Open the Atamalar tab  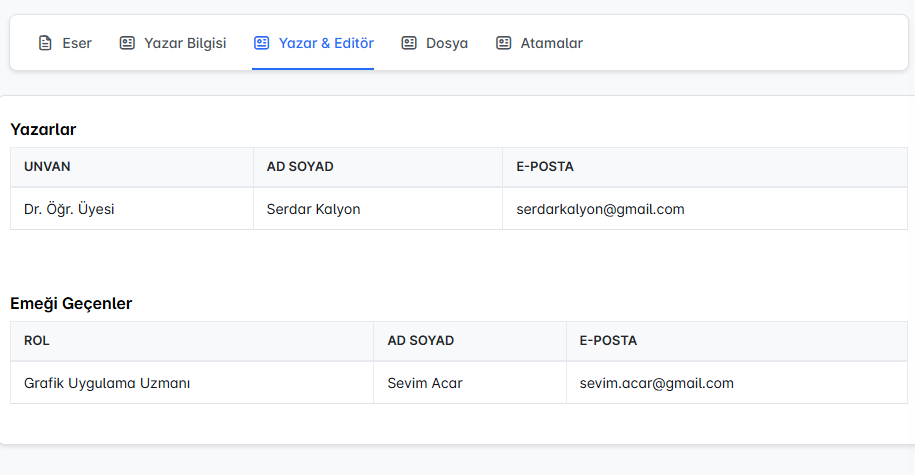(551, 43)
